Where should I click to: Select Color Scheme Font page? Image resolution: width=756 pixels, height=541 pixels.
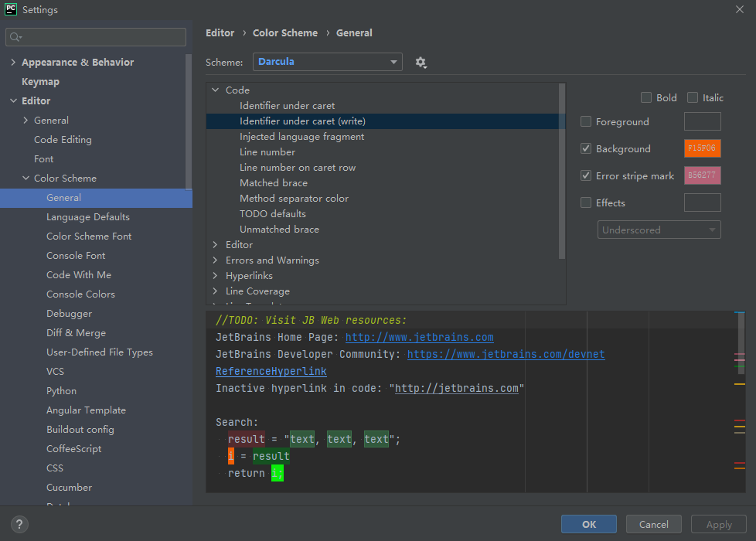click(89, 236)
